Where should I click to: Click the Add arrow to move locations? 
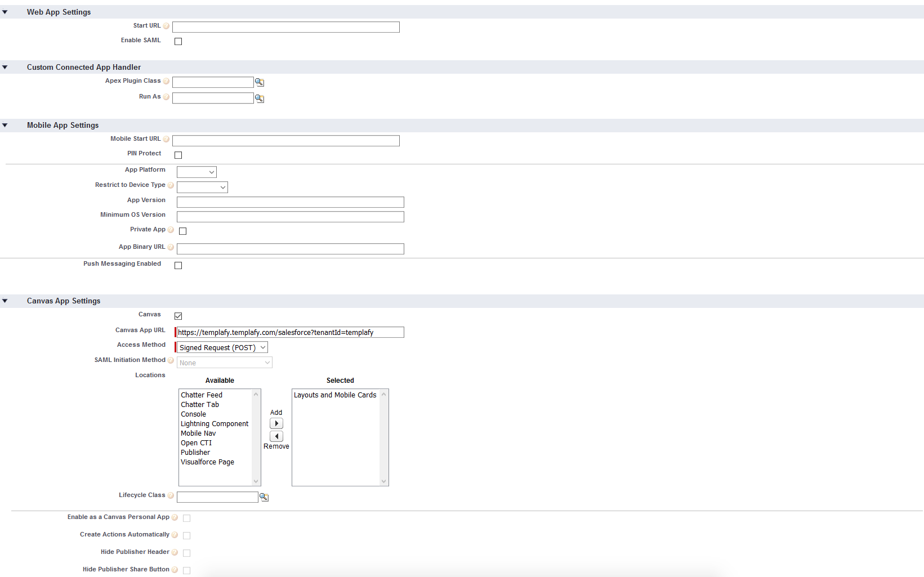coord(276,423)
